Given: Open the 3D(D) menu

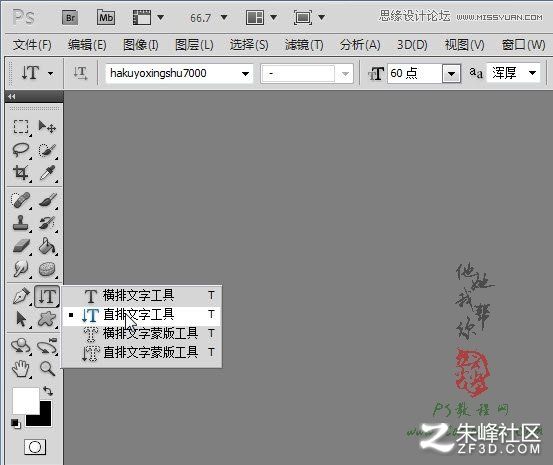Looking at the screenshot, I should (x=412, y=45).
